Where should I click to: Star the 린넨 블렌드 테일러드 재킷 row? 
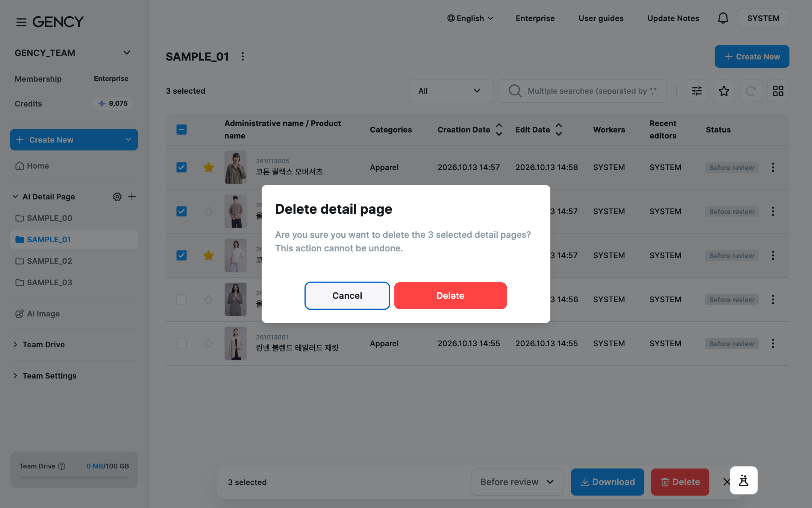click(209, 344)
